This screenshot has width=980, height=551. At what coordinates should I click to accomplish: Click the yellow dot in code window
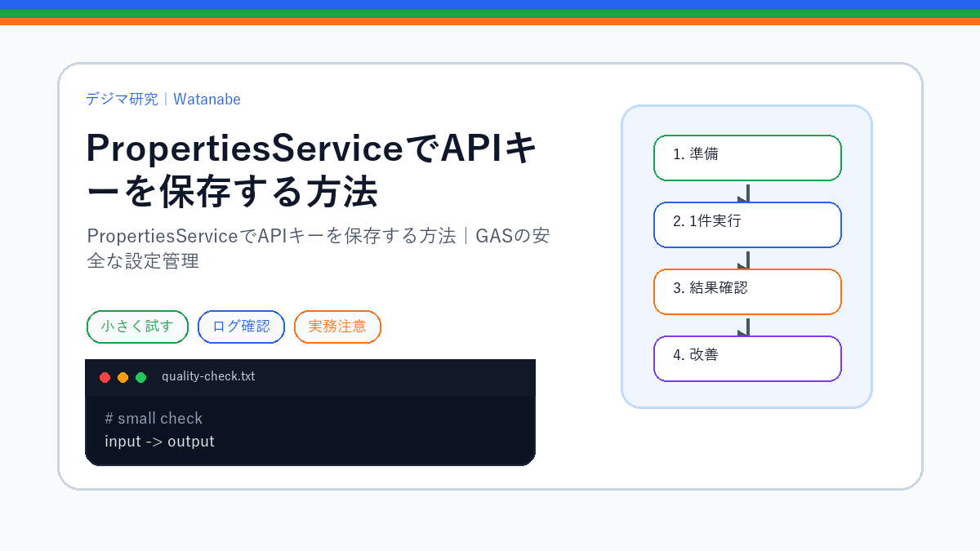pyautogui.click(x=122, y=377)
